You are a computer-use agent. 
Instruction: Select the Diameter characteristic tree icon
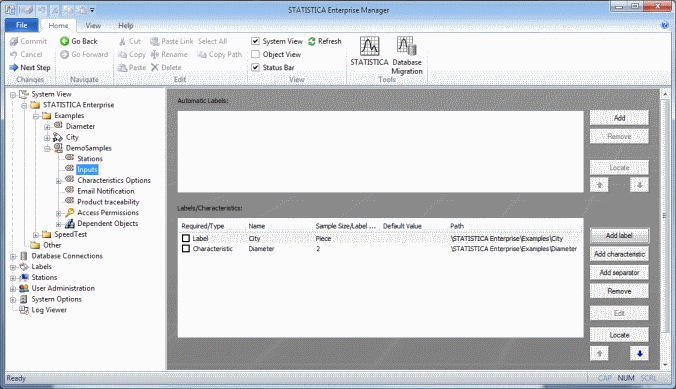coord(58,125)
